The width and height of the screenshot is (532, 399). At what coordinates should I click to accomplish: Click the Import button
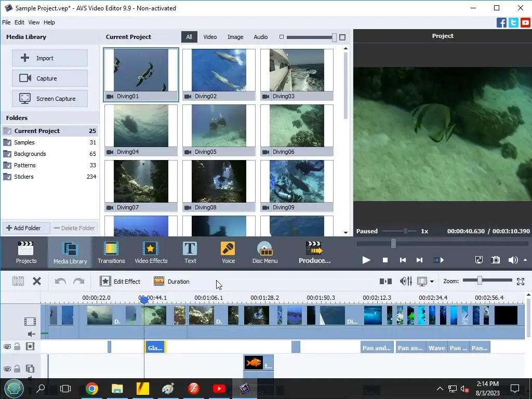point(50,58)
